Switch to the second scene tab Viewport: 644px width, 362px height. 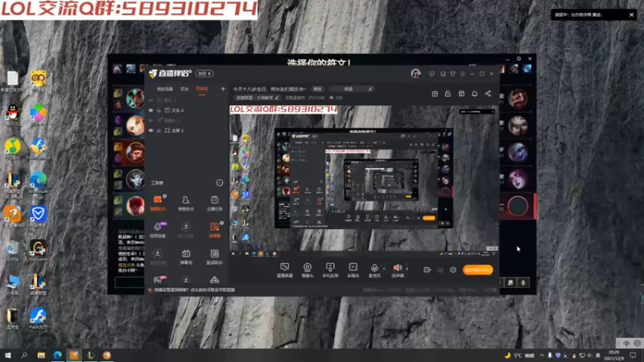coord(184,89)
